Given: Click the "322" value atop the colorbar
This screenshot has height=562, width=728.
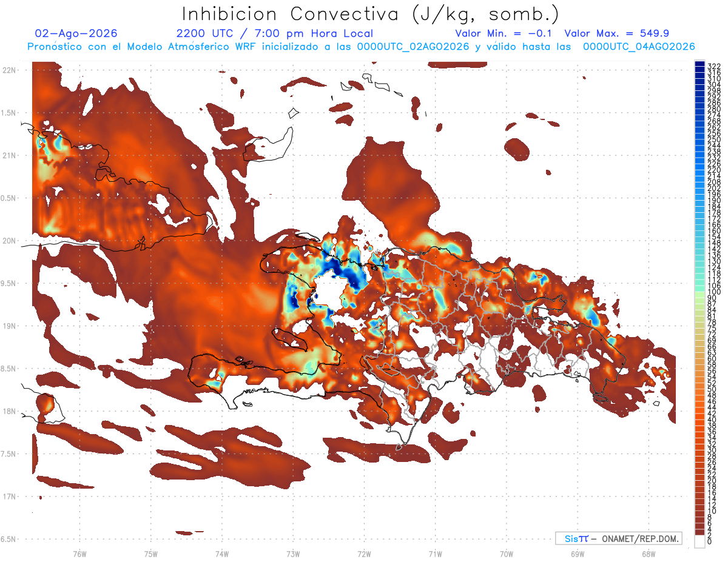Looking at the screenshot, I should pos(713,66).
